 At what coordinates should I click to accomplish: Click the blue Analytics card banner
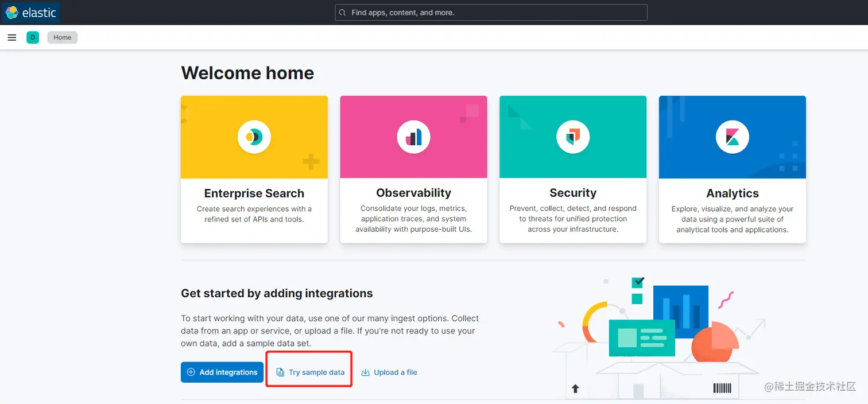click(x=733, y=137)
